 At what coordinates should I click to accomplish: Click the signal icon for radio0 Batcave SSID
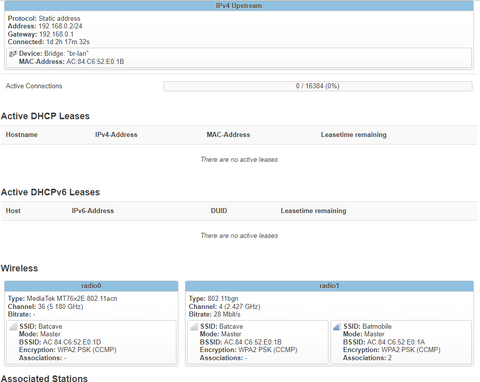(x=13, y=327)
